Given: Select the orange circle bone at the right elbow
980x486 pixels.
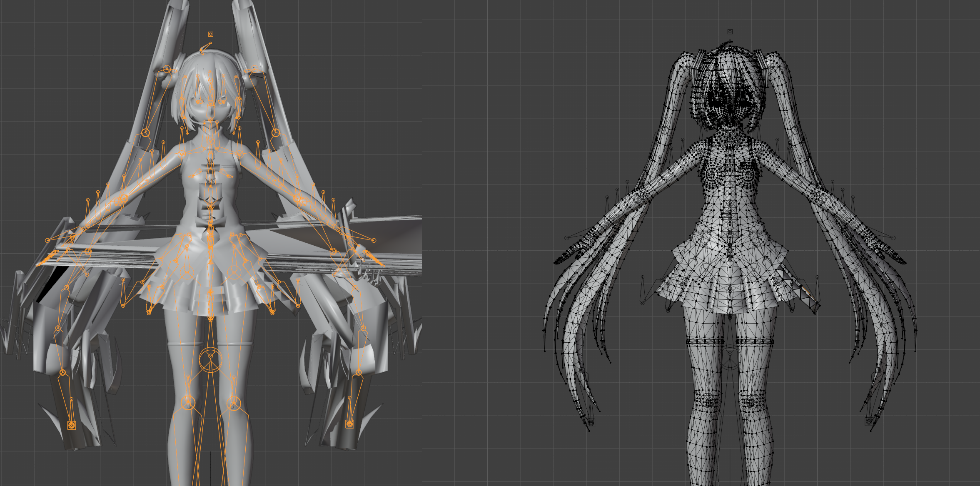Looking at the screenshot, I should click(x=300, y=200).
